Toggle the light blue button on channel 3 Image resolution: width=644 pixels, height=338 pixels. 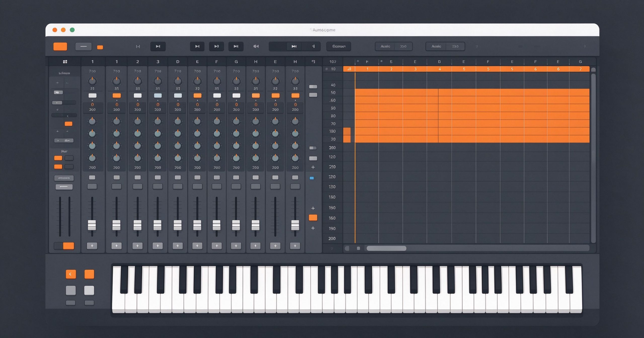pos(158,96)
